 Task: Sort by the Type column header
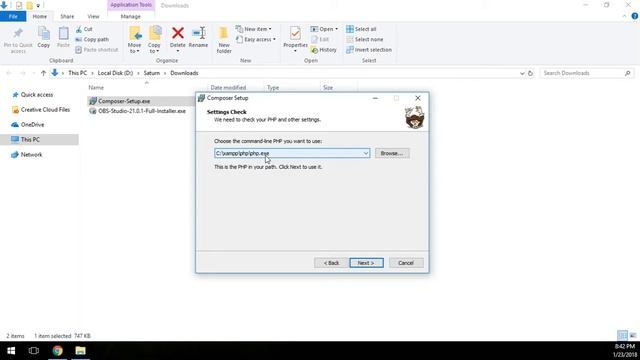(273, 87)
